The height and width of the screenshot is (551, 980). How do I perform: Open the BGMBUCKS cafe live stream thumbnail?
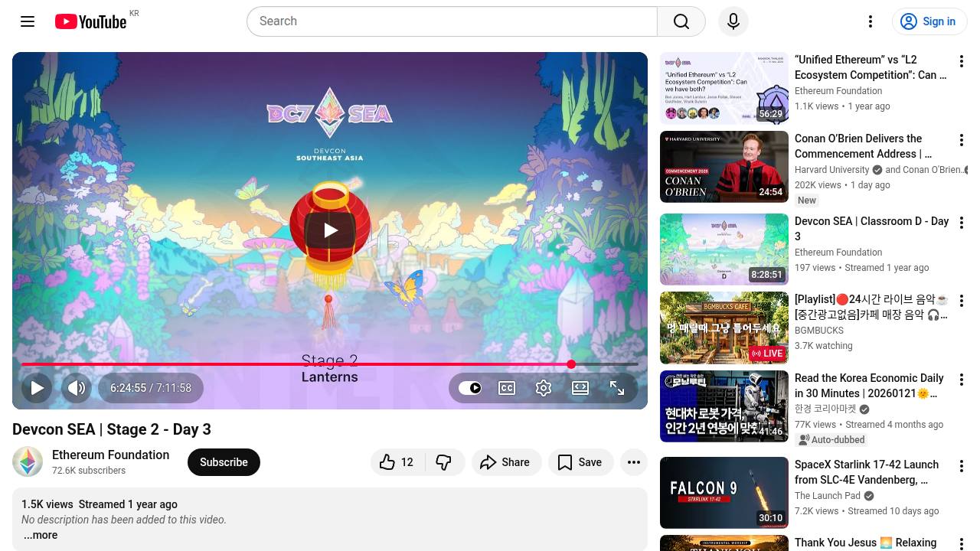tap(724, 328)
